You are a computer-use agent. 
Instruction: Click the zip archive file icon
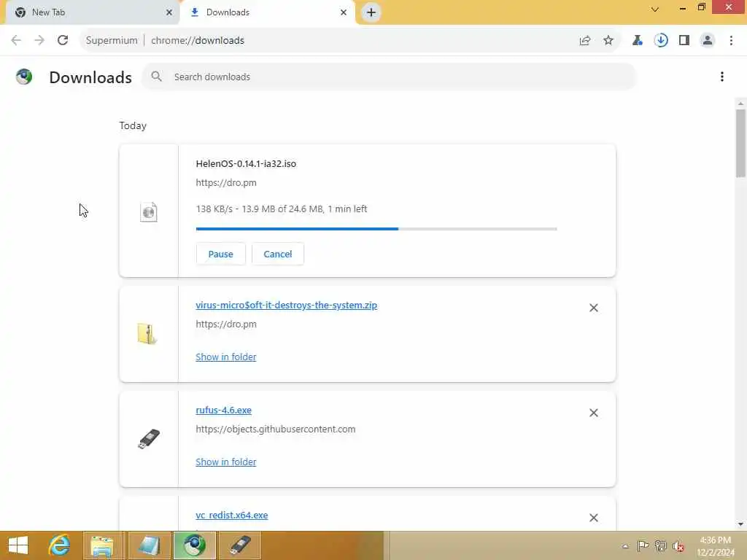[147, 334]
